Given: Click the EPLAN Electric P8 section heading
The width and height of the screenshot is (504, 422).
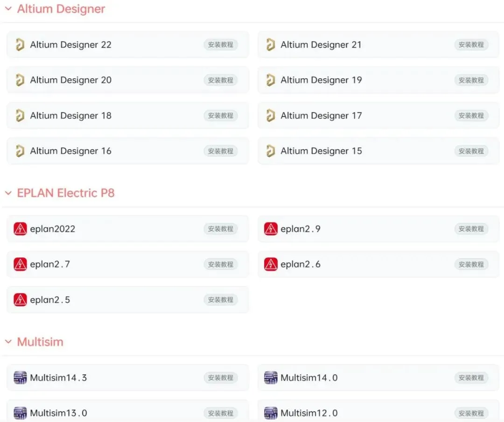Looking at the screenshot, I should click(x=66, y=193).
